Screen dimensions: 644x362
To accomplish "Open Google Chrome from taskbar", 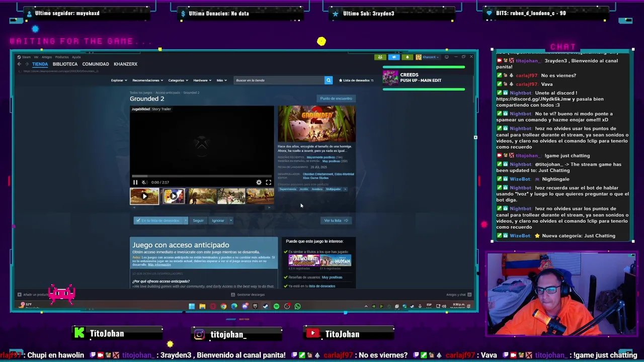I will [x=223, y=306].
